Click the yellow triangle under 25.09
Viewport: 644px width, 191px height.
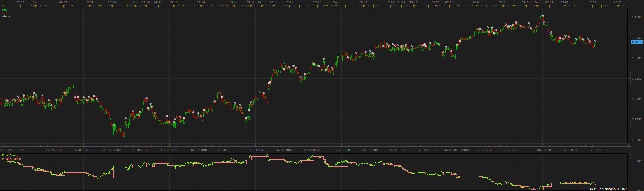112,6
